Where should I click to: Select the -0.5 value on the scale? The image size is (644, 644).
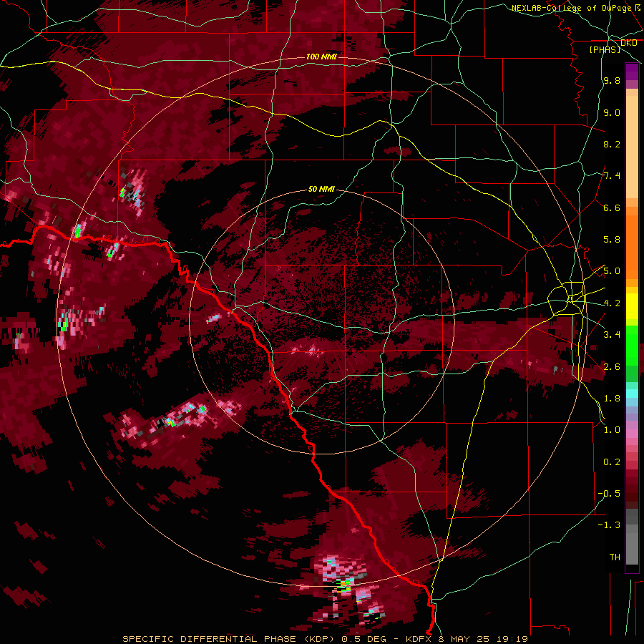click(x=609, y=494)
